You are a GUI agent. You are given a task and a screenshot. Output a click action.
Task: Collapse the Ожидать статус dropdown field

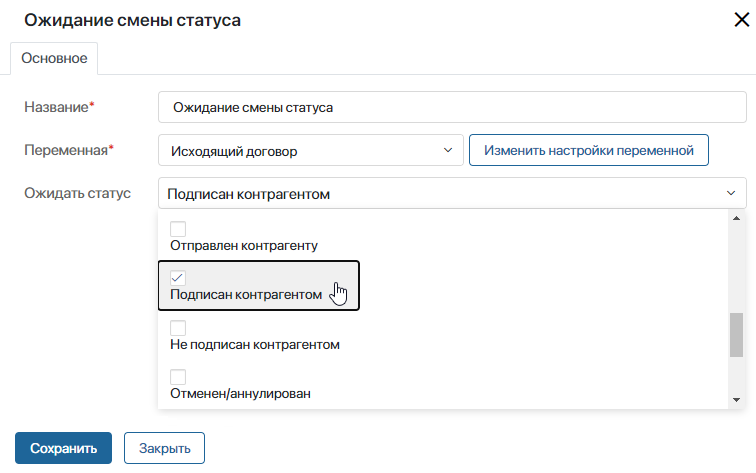(x=452, y=193)
